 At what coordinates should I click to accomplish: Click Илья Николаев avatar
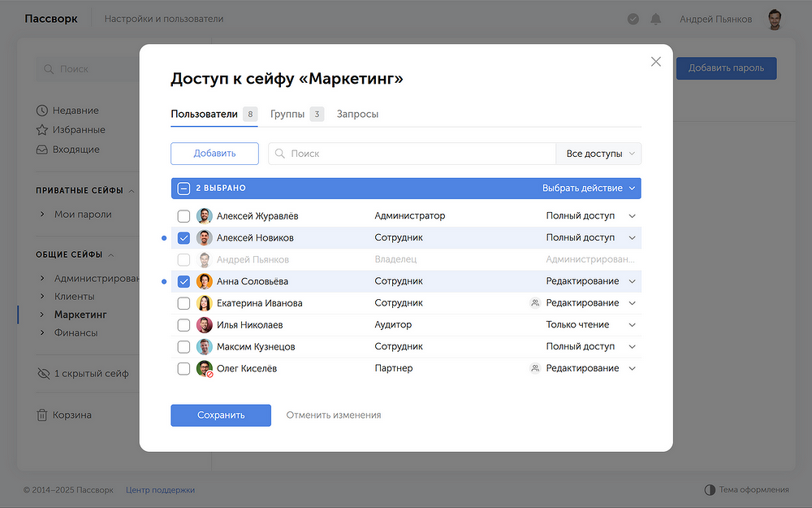click(205, 325)
